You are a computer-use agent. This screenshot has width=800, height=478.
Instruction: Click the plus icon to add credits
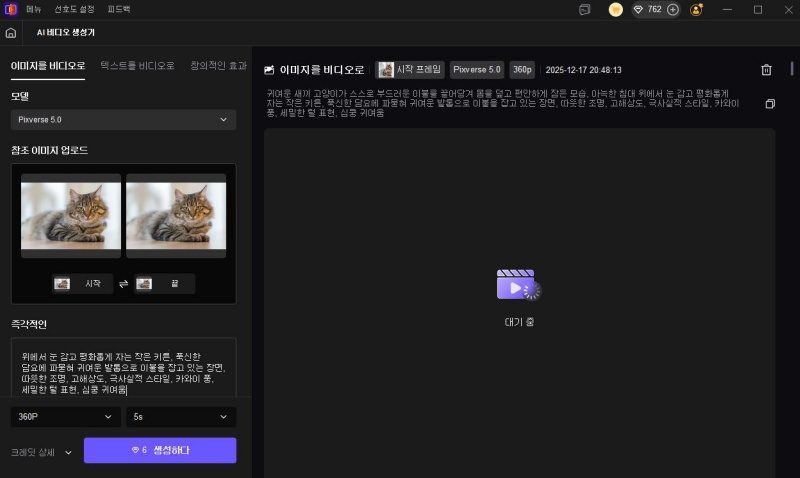point(673,9)
